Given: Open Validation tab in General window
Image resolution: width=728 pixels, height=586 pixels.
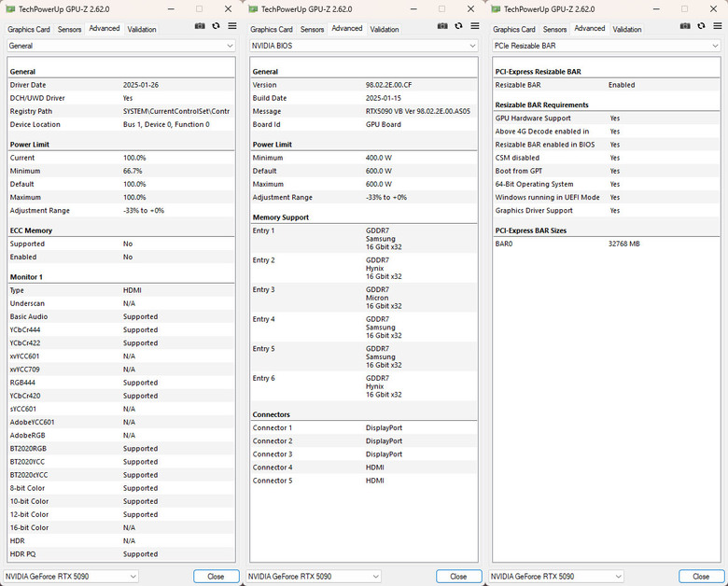Looking at the screenshot, I should click(142, 29).
